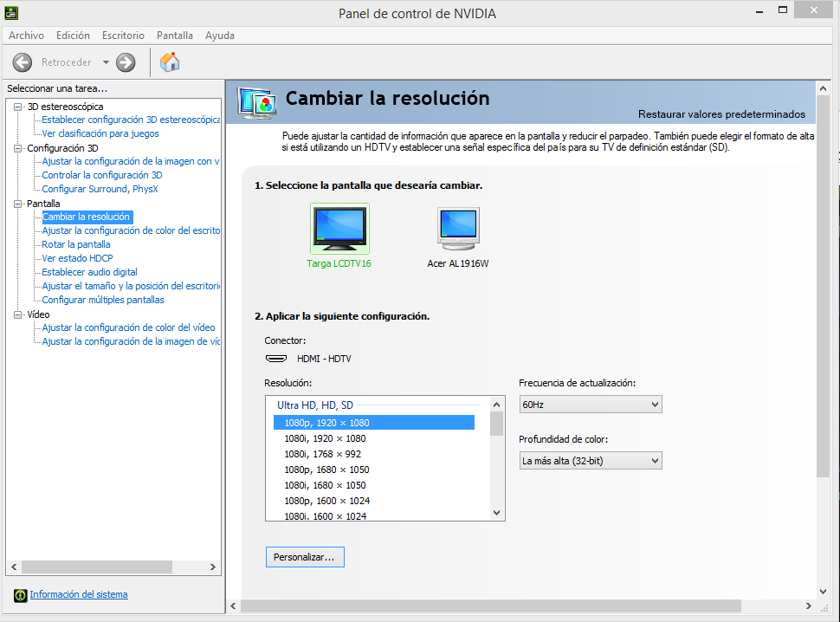Open the back history dropdown arrow
Image resolution: width=840 pixels, height=622 pixels.
pyautogui.click(x=106, y=62)
